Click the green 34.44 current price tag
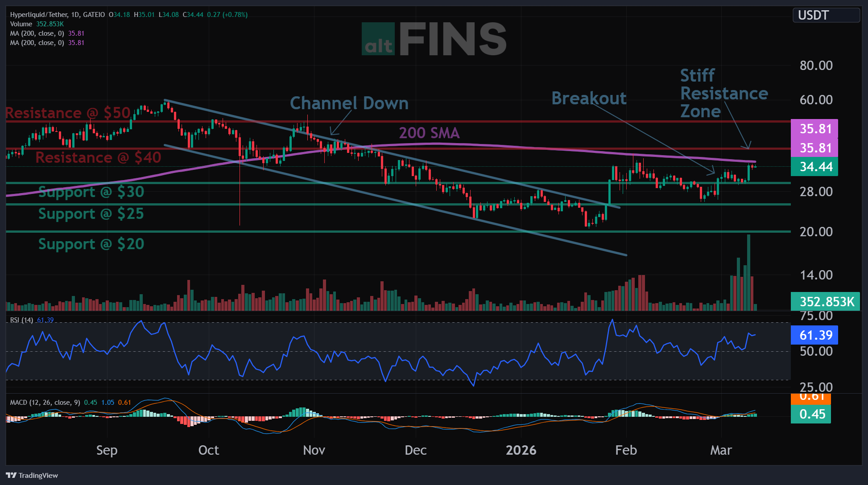Screen dimensions: 868x485 pyautogui.click(x=814, y=167)
